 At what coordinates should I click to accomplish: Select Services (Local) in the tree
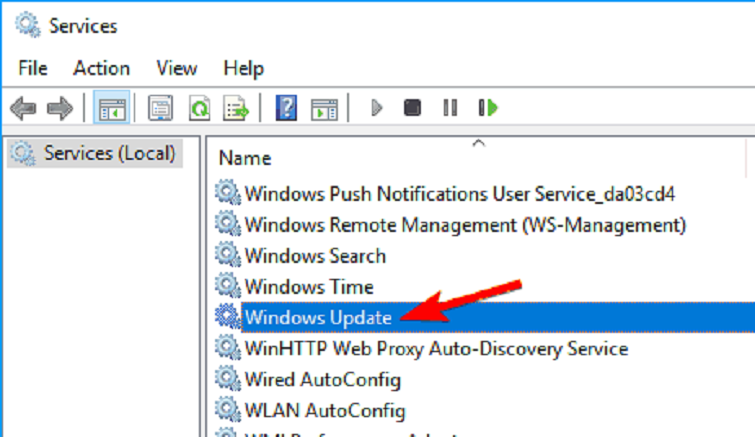109,154
